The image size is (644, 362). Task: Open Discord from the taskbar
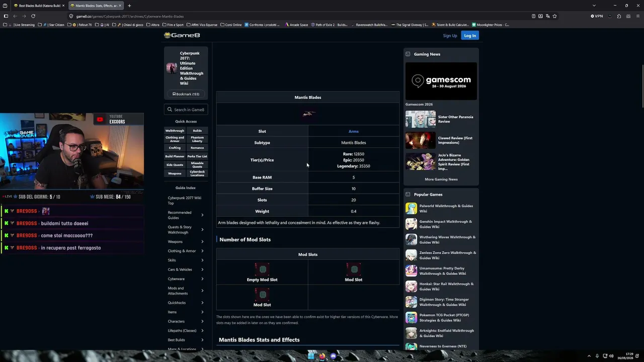coord(333,356)
